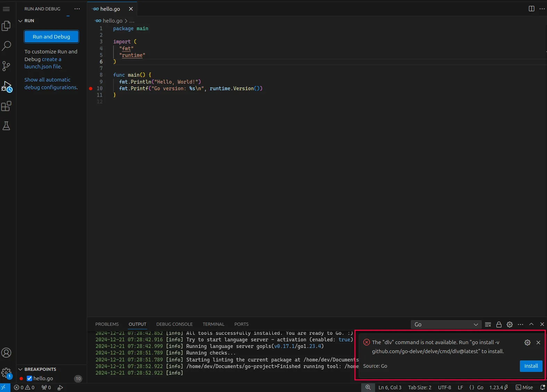Open the Explorer view in activity bar

point(6,26)
